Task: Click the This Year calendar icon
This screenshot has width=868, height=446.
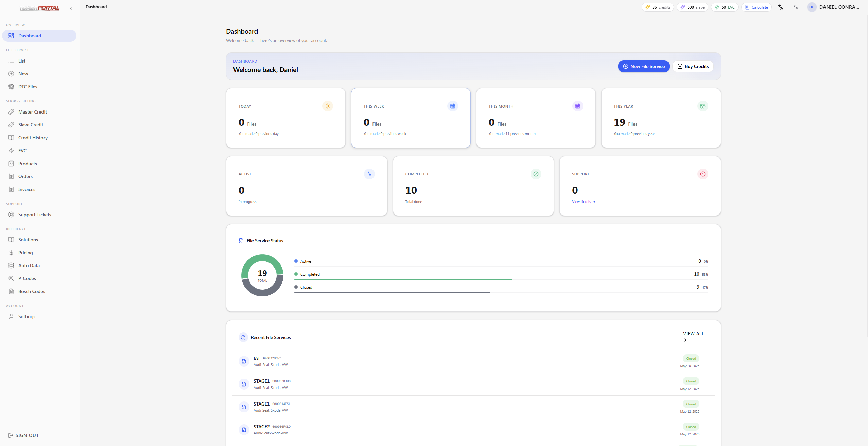Action: tap(703, 106)
